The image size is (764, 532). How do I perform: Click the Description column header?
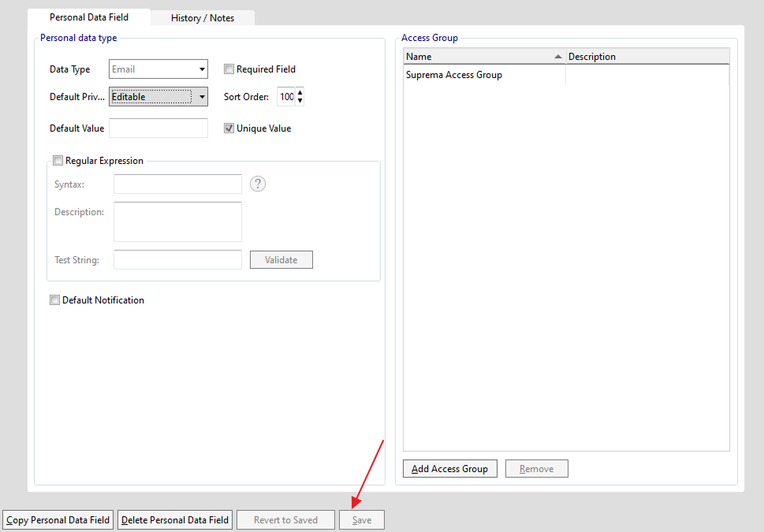coord(647,57)
